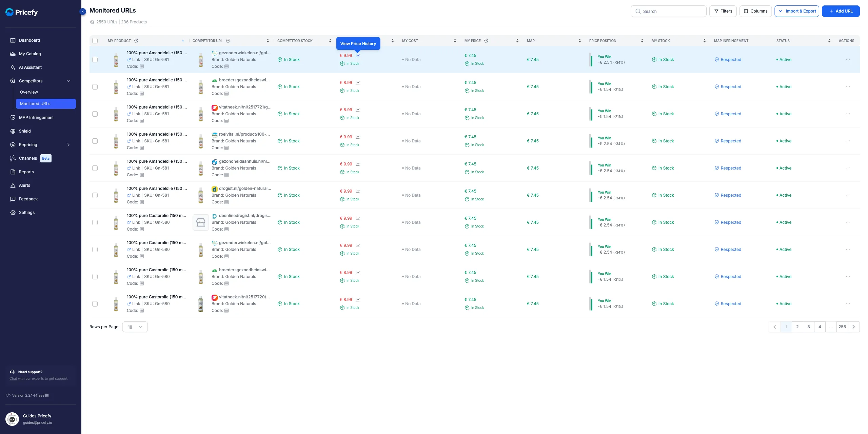Click Guides Pricefy user avatar

[12, 419]
